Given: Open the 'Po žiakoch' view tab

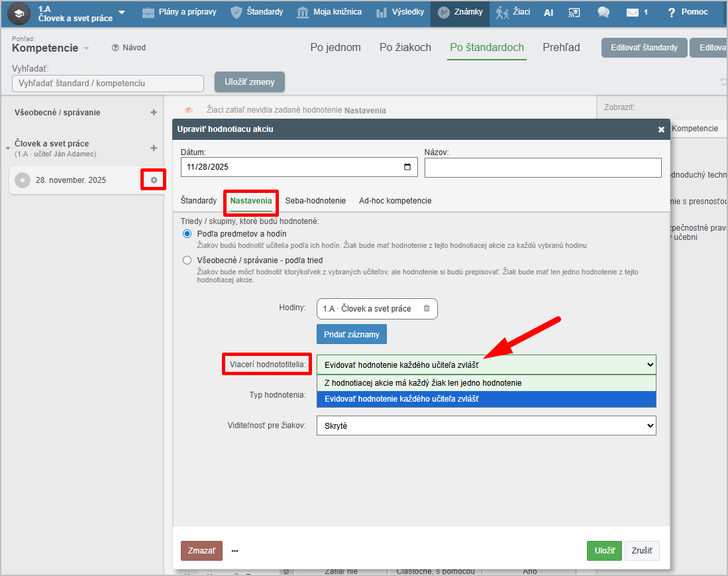Looking at the screenshot, I should click(x=405, y=47).
